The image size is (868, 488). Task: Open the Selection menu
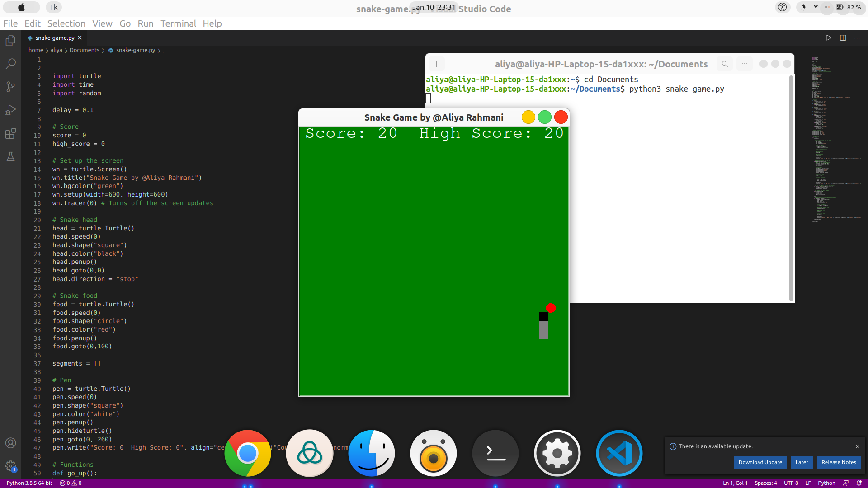click(66, 23)
